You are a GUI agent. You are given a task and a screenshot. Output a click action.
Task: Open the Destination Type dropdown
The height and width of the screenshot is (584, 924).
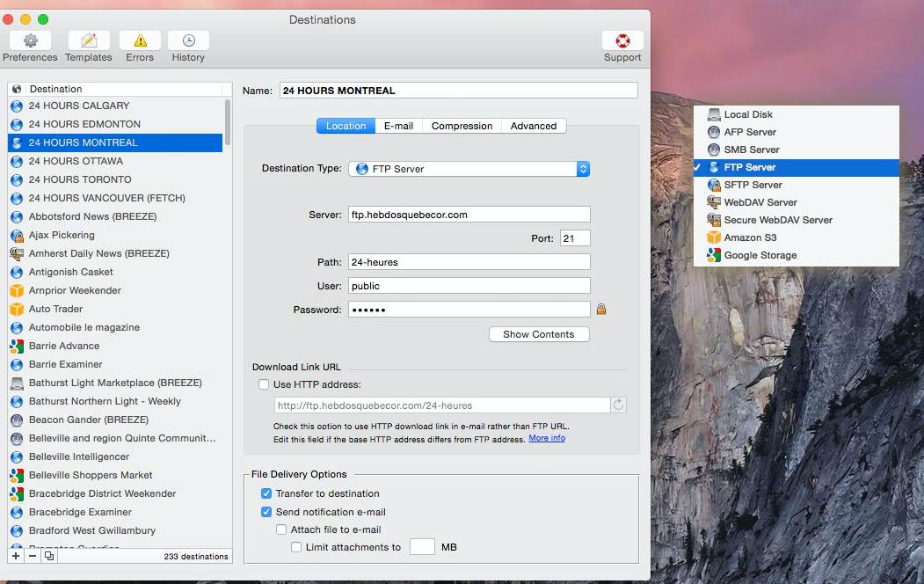(469, 169)
